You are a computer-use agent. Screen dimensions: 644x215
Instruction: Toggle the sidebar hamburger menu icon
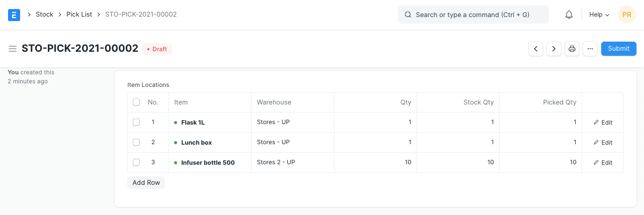(13, 49)
